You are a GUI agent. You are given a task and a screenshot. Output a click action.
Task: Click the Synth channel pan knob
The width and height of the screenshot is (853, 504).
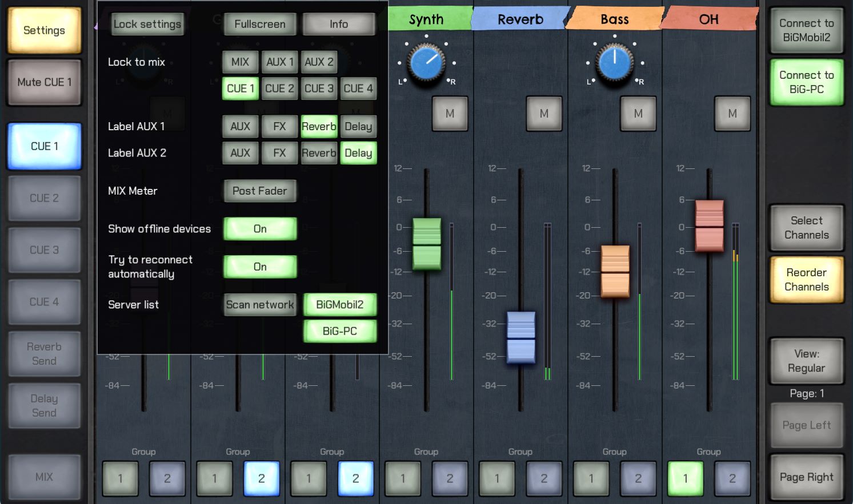tap(426, 62)
